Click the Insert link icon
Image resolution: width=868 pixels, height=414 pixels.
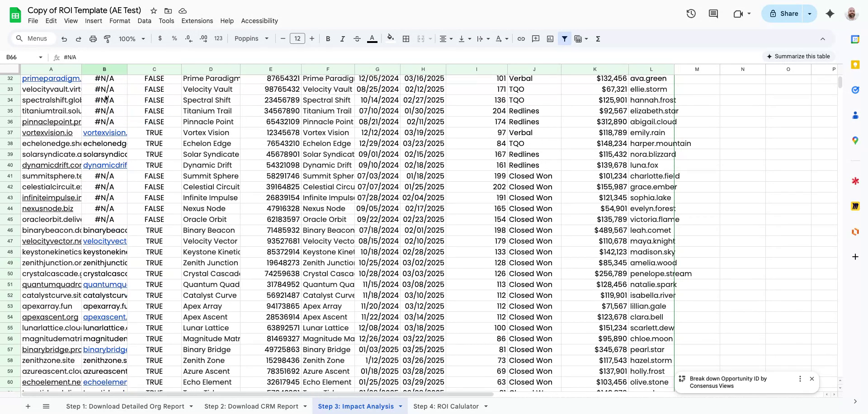click(x=521, y=38)
